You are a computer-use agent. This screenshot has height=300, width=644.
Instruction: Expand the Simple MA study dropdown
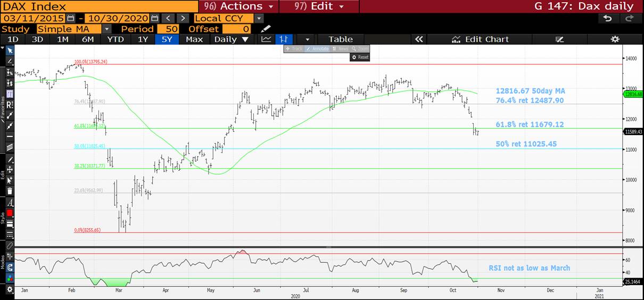(x=107, y=29)
